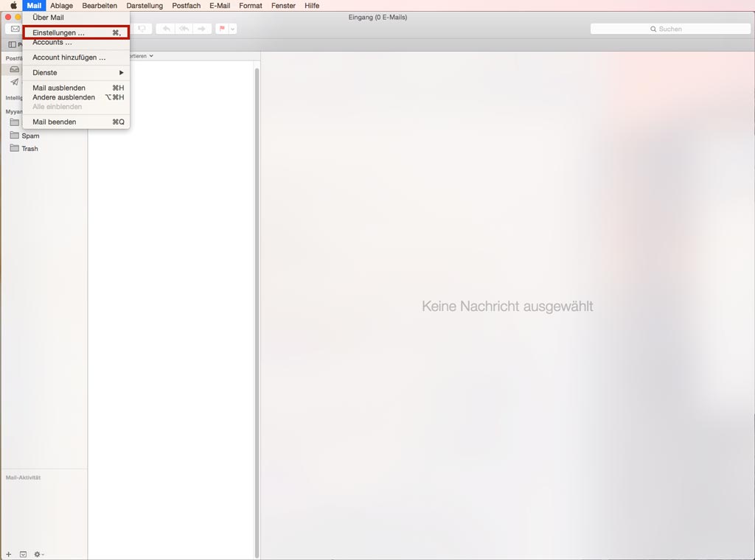Open the Ablage menu
The image size is (755, 560).
pyautogui.click(x=61, y=6)
